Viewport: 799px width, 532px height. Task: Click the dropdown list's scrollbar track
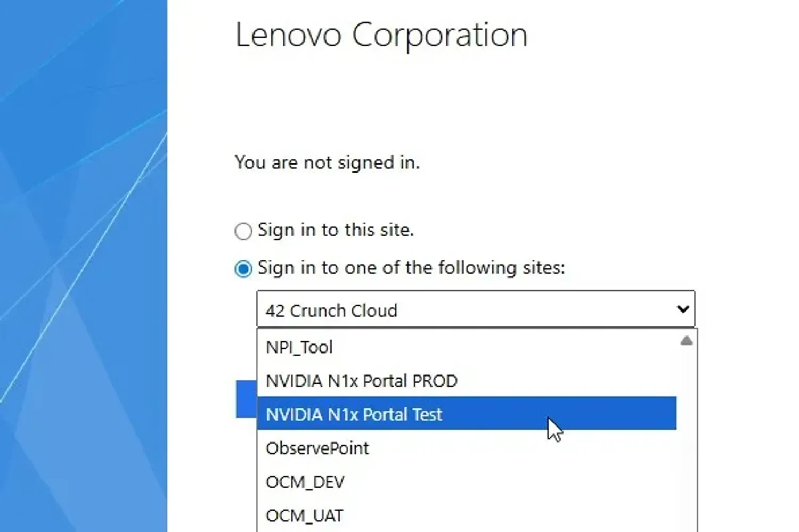(687, 437)
